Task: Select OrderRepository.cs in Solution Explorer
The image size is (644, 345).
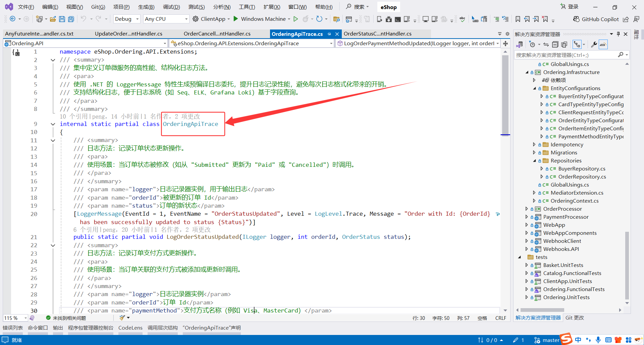Action: click(582, 177)
